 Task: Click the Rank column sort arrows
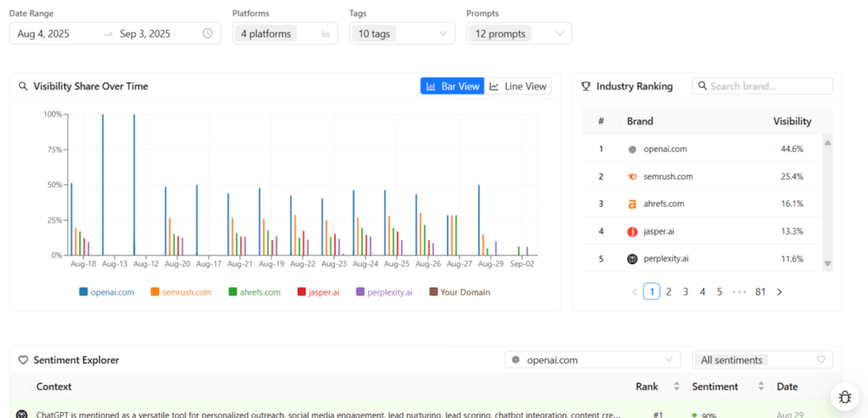point(676,387)
